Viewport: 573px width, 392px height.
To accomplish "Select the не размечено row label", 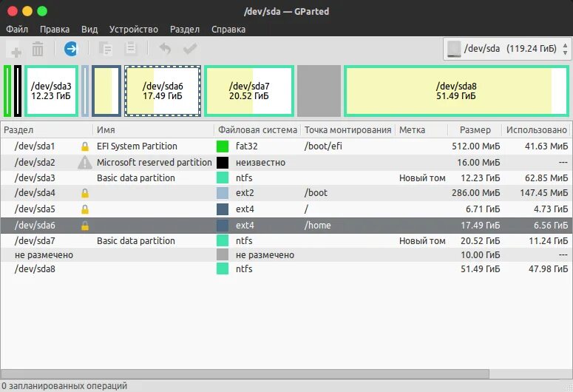I will pyautogui.click(x=44, y=255).
